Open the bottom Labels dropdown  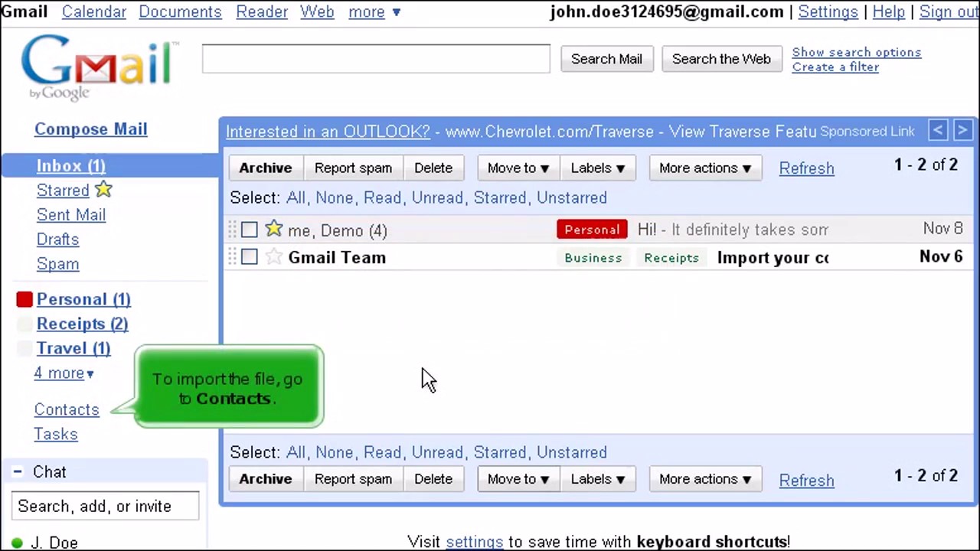[x=597, y=479]
